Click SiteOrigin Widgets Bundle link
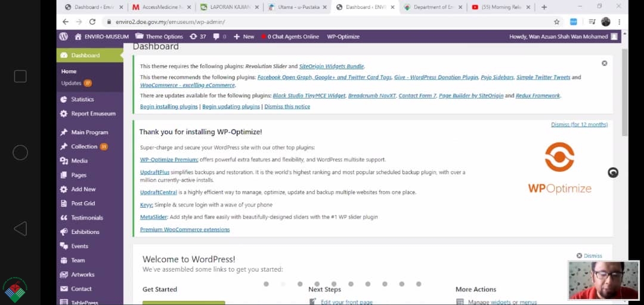The image size is (644, 305). pyautogui.click(x=332, y=66)
